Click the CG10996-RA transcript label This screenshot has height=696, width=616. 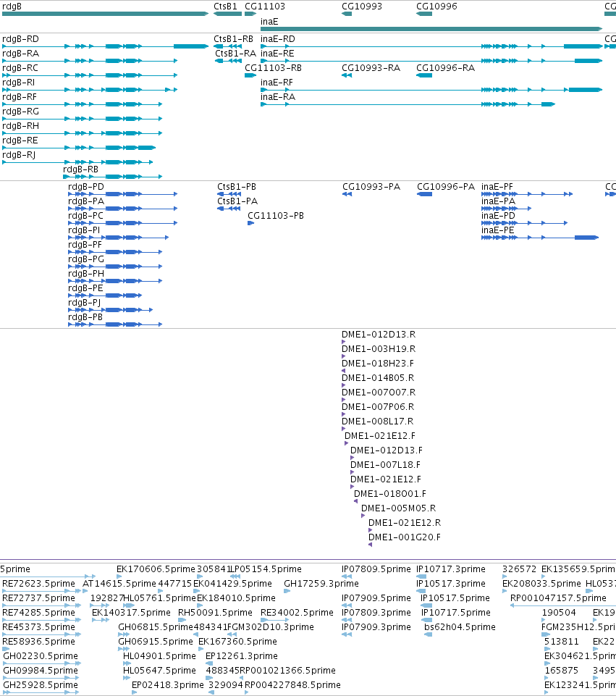(445, 68)
